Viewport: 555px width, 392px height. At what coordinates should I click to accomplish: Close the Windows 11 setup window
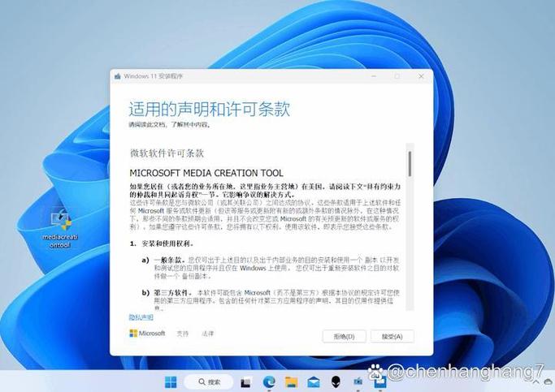421,76
